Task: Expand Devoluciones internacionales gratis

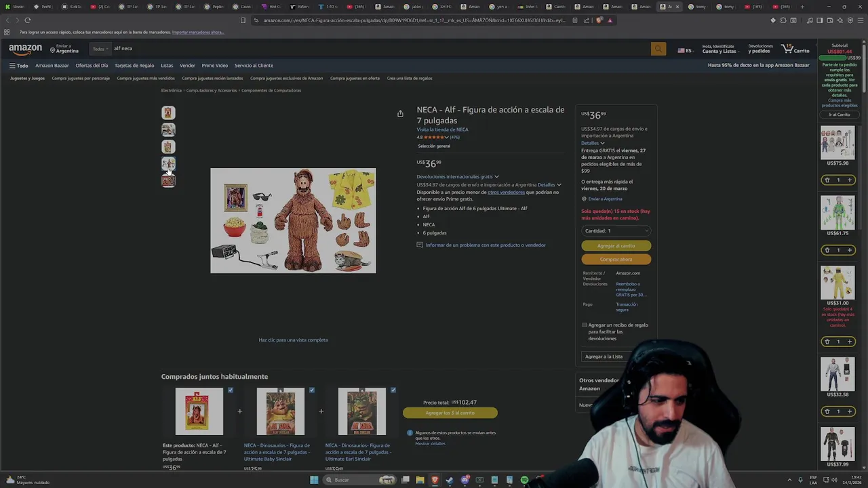Action: pos(458,177)
